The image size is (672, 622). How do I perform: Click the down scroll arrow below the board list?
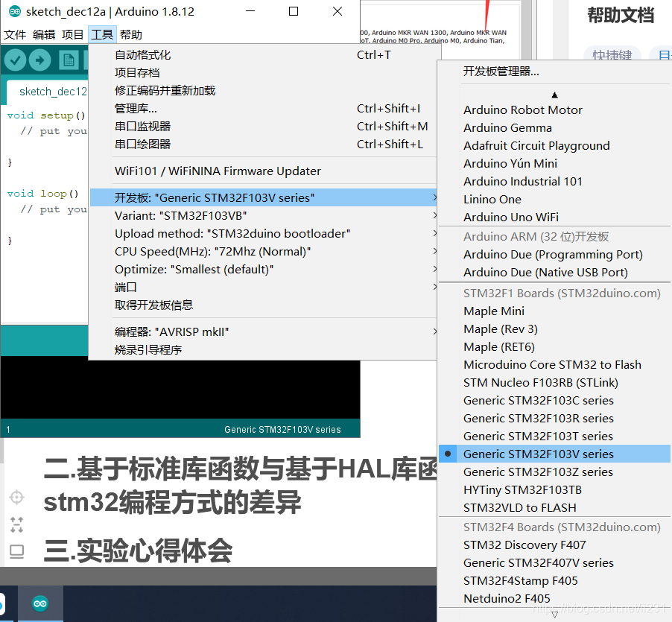coord(554,615)
